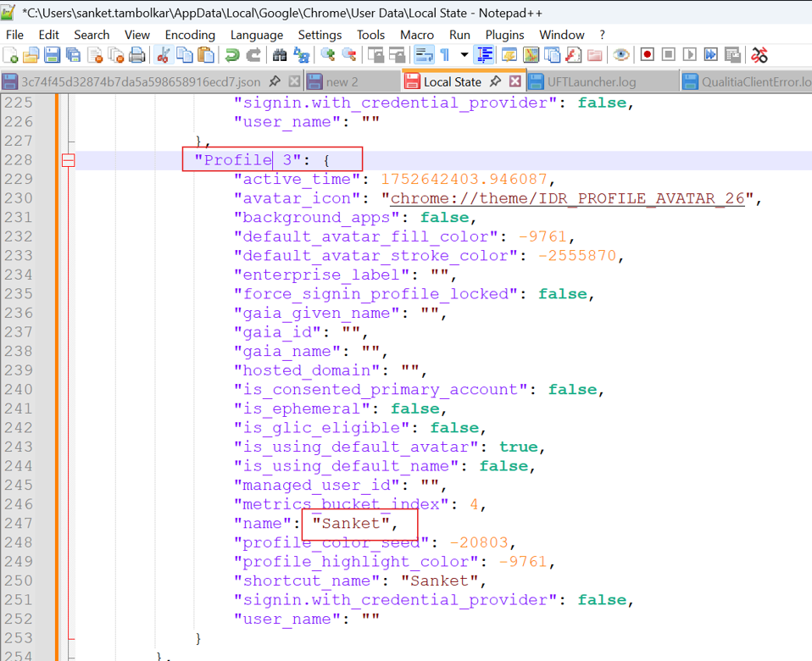
Task: Toggle the indent guide toolbar button
Action: pos(485,55)
